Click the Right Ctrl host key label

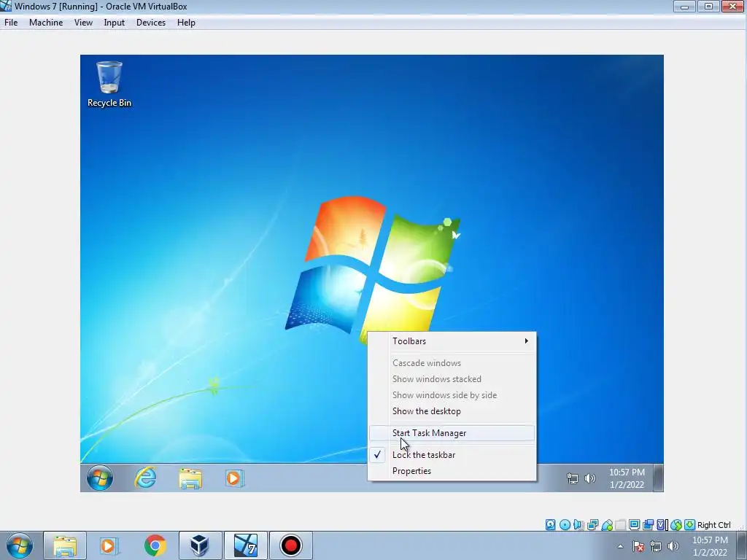(713, 525)
